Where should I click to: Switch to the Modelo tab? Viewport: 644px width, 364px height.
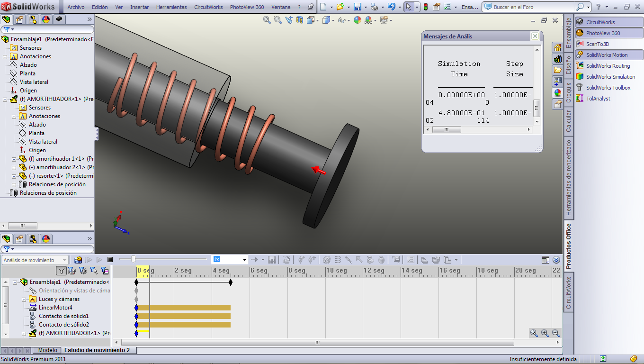pos(47,350)
